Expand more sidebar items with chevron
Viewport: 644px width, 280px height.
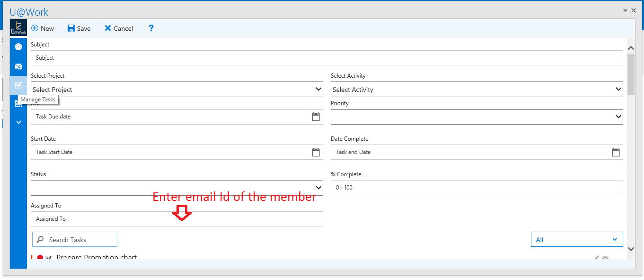pyautogui.click(x=18, y=122)
